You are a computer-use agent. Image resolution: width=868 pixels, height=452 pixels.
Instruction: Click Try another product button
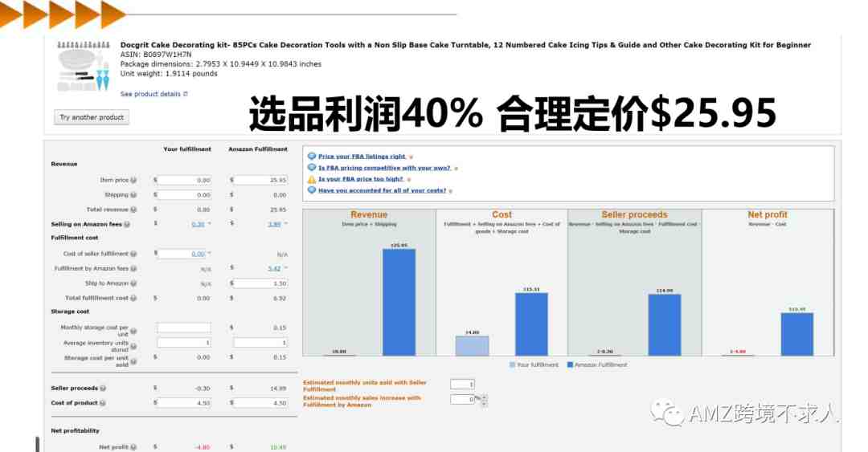pyautogui.click(x=92, y=117)
